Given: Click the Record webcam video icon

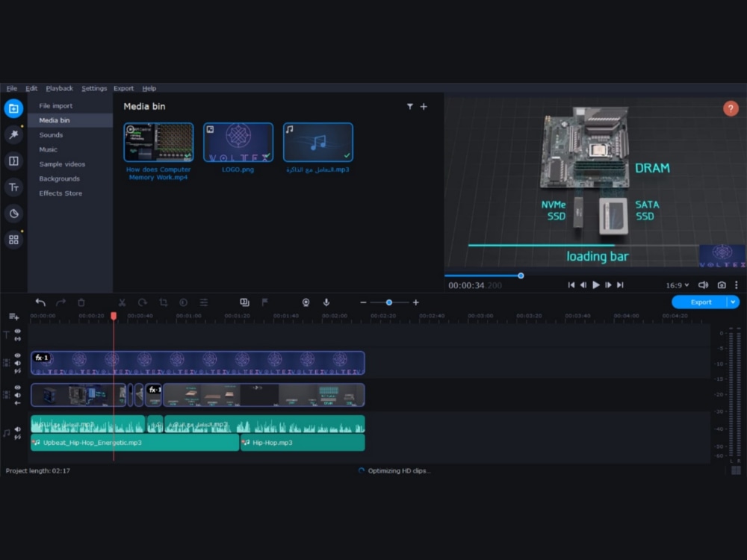Looking at the screenshot, I should [x=306, y=302].
